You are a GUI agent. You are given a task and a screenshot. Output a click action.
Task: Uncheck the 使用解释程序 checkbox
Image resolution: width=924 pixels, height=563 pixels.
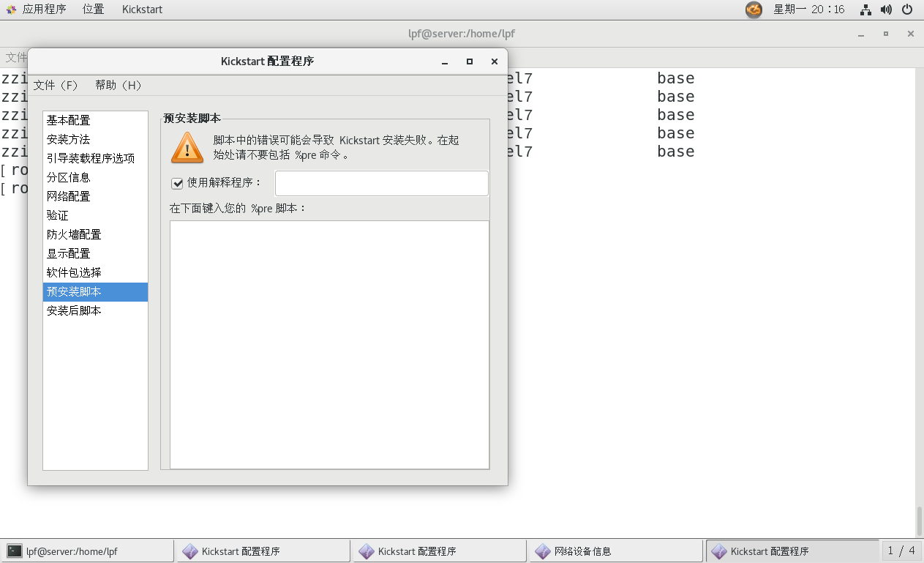(x=177, y=183)
